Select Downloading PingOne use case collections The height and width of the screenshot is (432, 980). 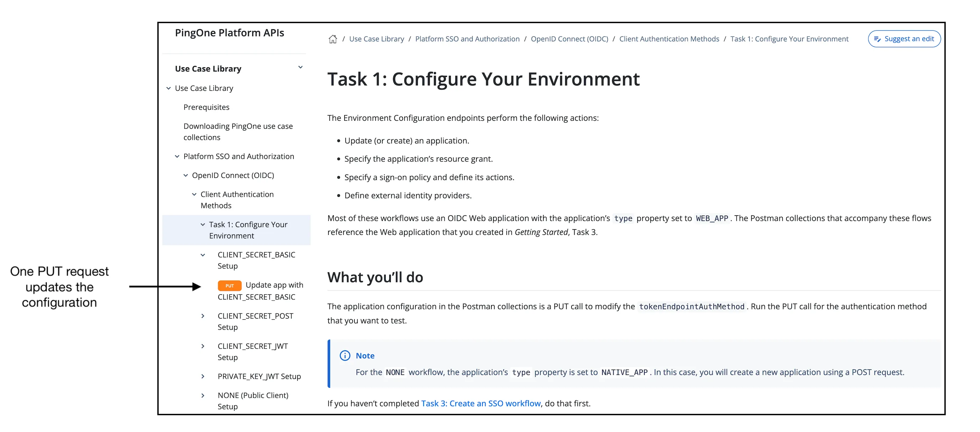238,132
